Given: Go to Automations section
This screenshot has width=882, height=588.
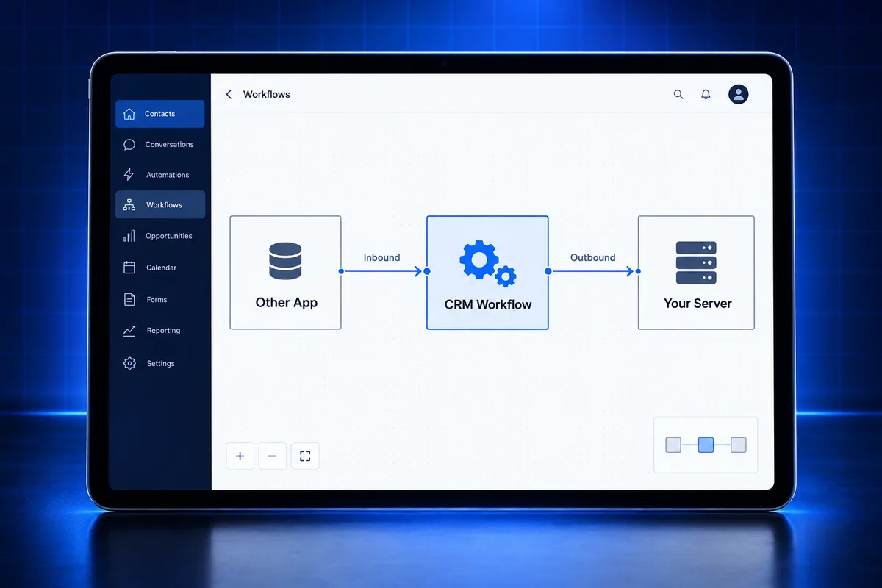Looking at the screenshot, I should tap(160, 175).
